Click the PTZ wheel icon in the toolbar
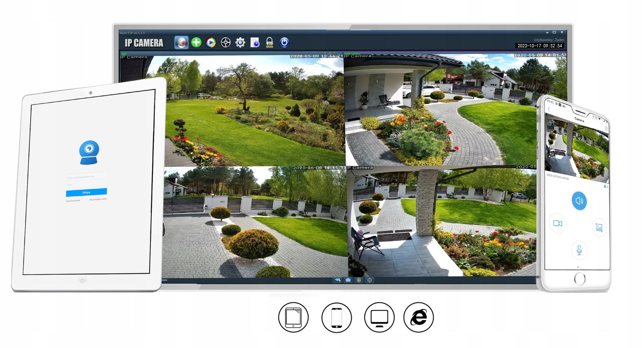 pyautogui.click(x=226, y=43)
